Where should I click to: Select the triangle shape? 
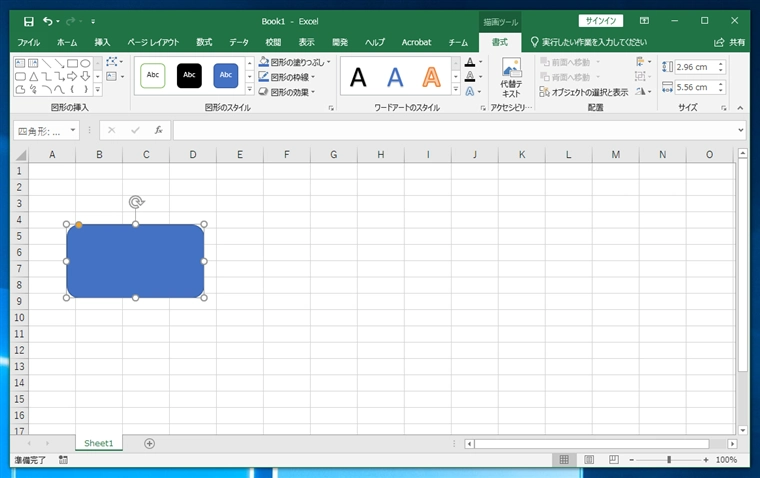[x=33, y=76]
